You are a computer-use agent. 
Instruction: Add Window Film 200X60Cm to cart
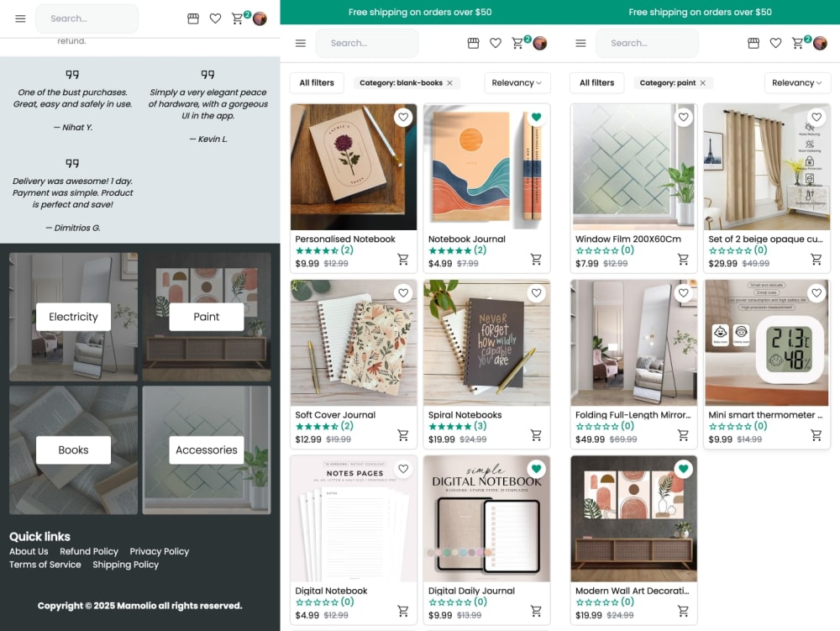coord(683,260)
